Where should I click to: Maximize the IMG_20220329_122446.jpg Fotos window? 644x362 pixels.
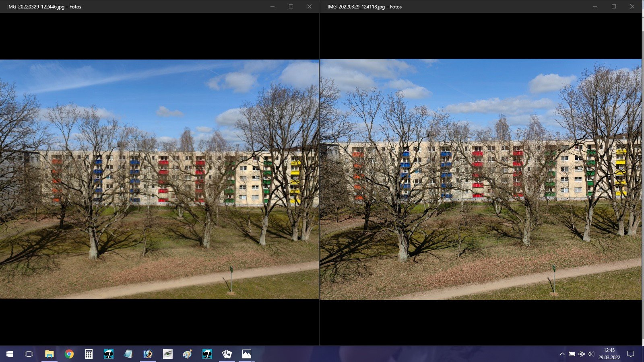[291, 6]
